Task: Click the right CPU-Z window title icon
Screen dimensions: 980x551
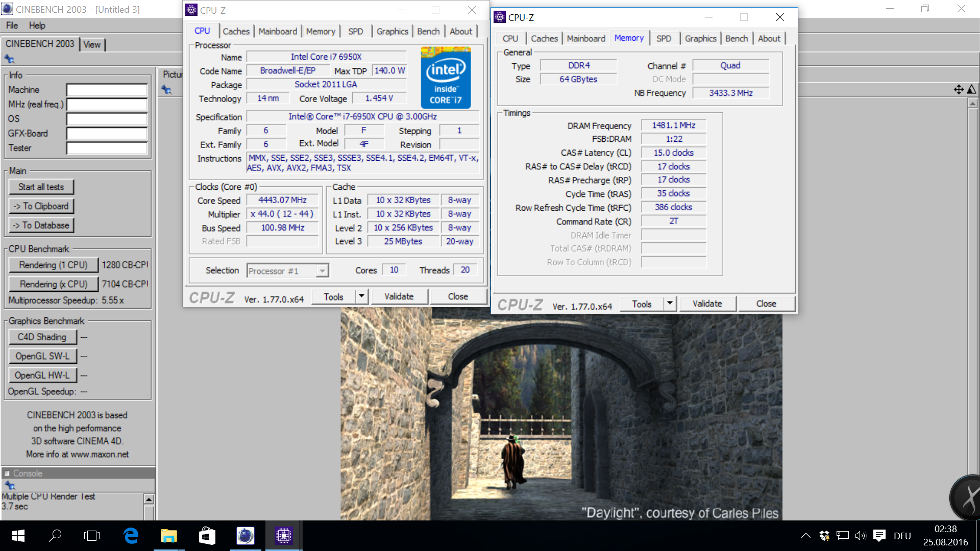Action: [500, 17]
